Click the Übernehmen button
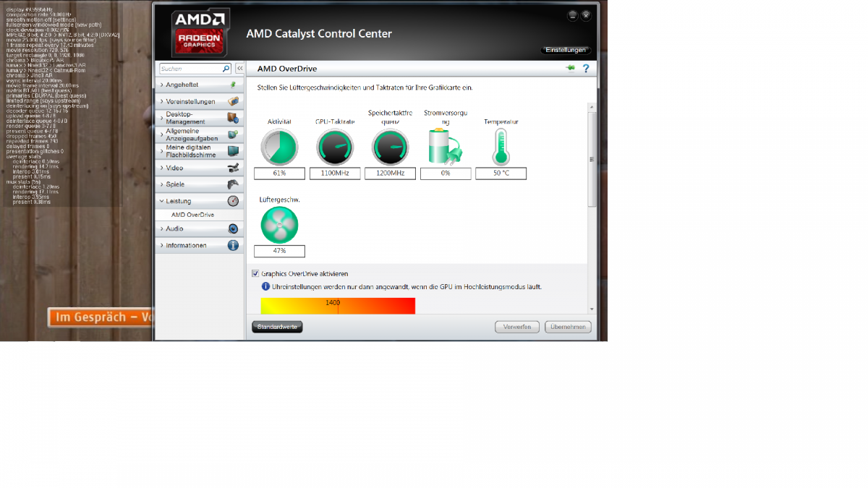The width and height of the screenshot is (868, 488). 568,327
